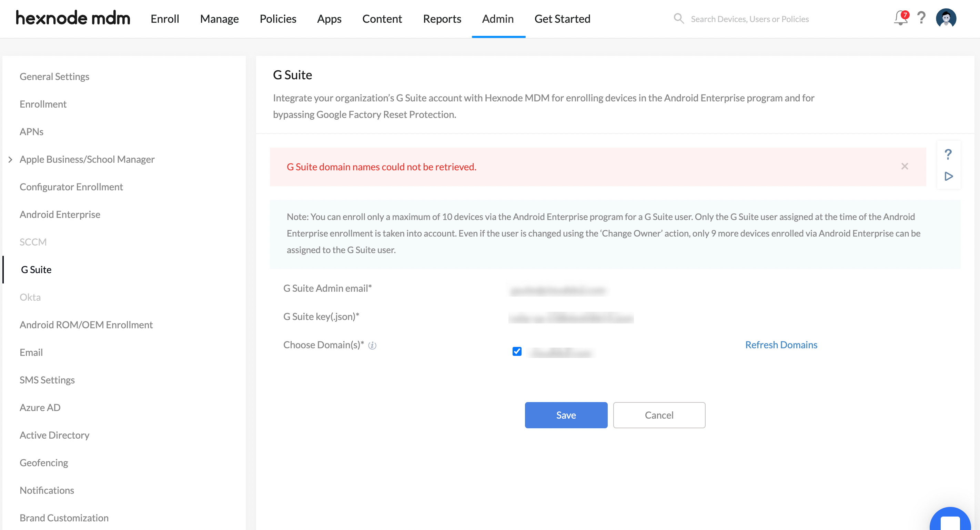980x530 pixels.
Task: Open Configurator Enrollment settings
Action: point(71,187)
